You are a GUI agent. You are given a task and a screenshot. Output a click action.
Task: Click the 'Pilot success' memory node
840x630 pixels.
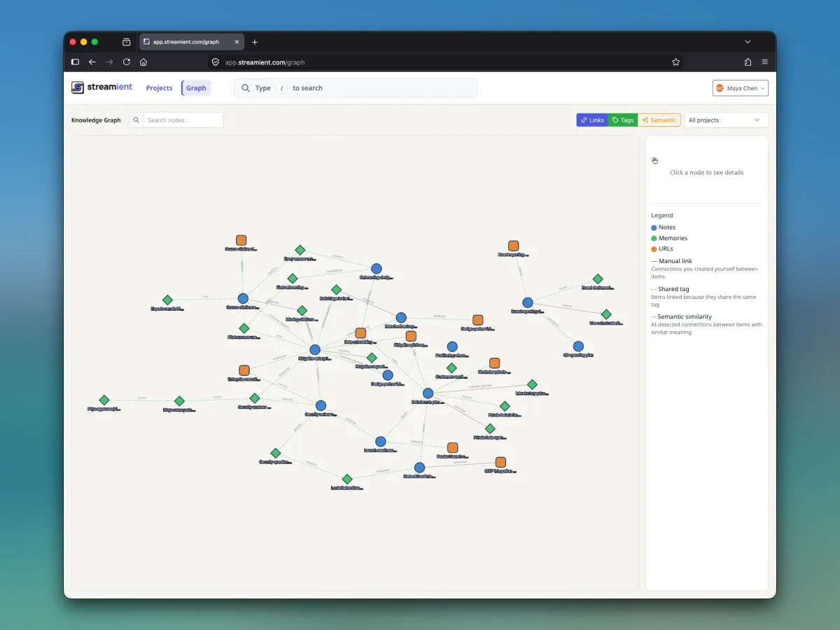coord(244,328)
